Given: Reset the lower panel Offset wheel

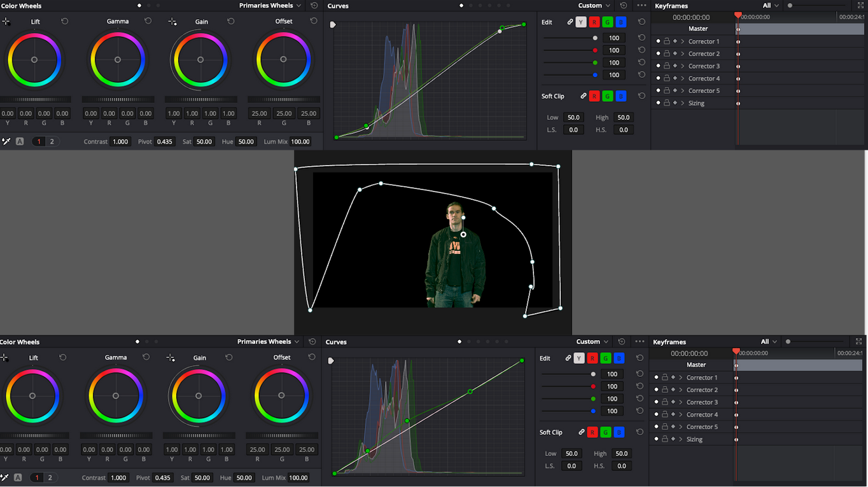Looking at the screenshot, I should 311,357.
